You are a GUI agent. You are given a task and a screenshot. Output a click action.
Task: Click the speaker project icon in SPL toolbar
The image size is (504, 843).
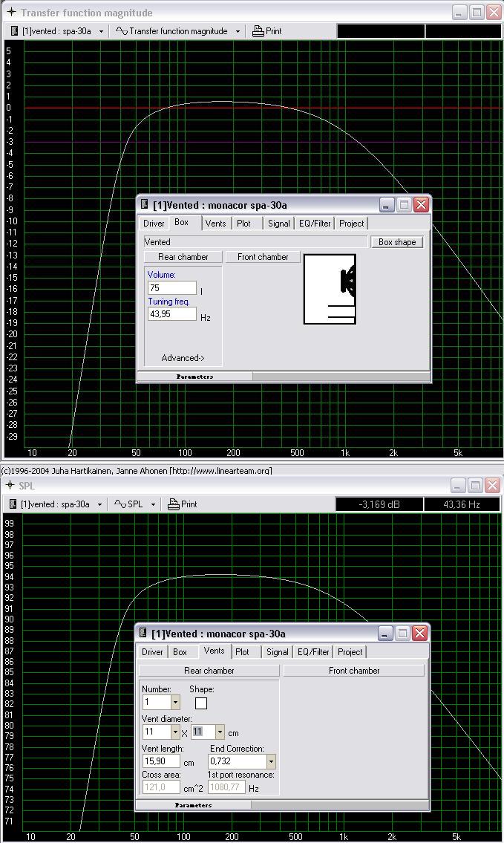13,504
